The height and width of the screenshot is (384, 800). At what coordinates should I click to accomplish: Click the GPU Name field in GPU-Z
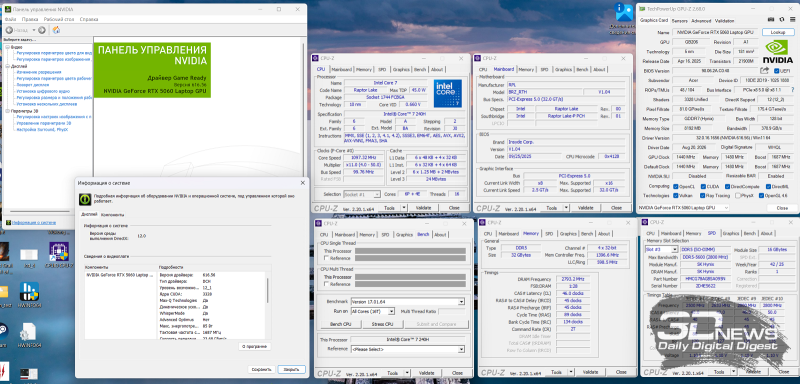point(715,32)
